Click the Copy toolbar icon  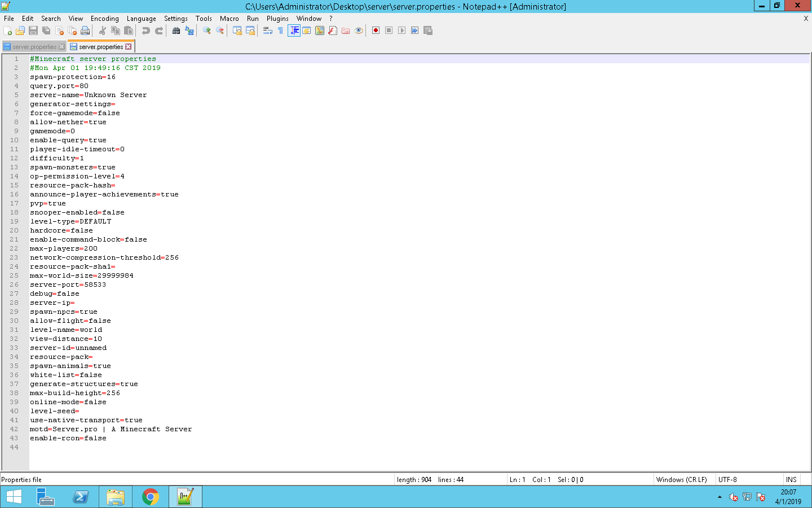pyautogui.click(x=116, y=30)
